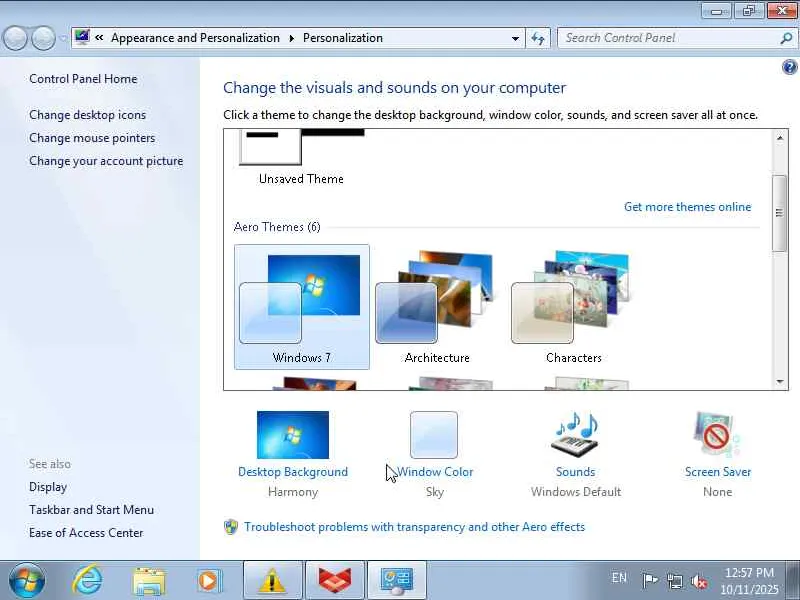Viewport: 800px width, 600px height.
Task: Click the Refresh button beside address bar
Action: coord(538,38)
